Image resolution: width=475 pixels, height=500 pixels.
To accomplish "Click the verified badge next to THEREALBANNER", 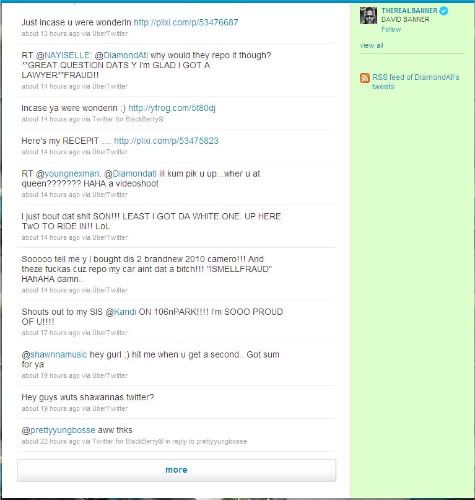I will [x=444, y=11].
